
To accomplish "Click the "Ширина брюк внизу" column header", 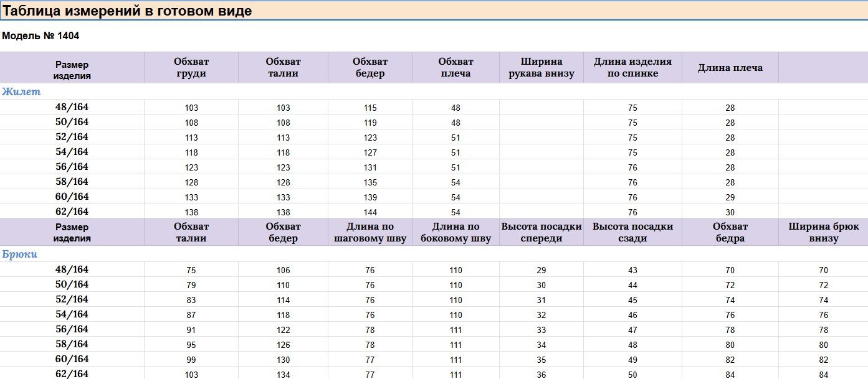I will [x=824, y=232].
